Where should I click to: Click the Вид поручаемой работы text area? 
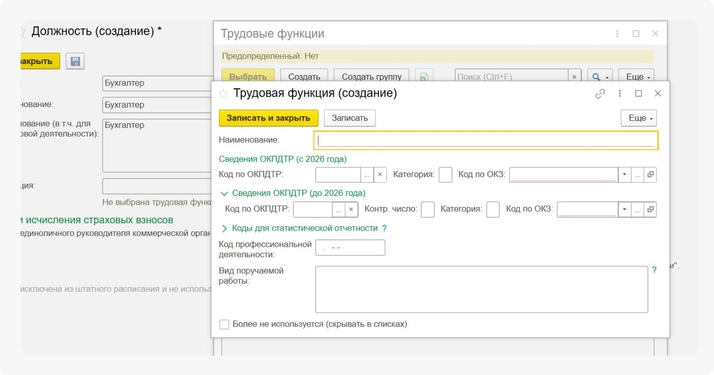pyautogui.click(x=481, y=289)
